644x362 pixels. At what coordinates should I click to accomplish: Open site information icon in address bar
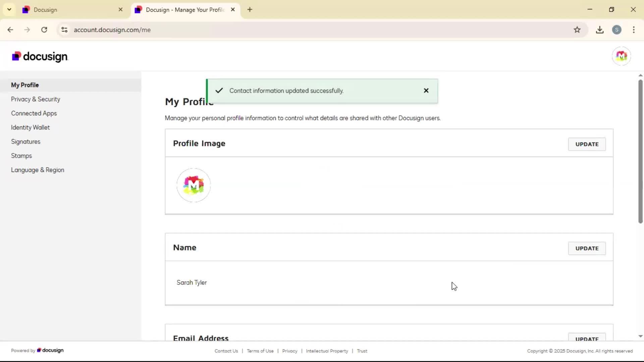(64, 30)
